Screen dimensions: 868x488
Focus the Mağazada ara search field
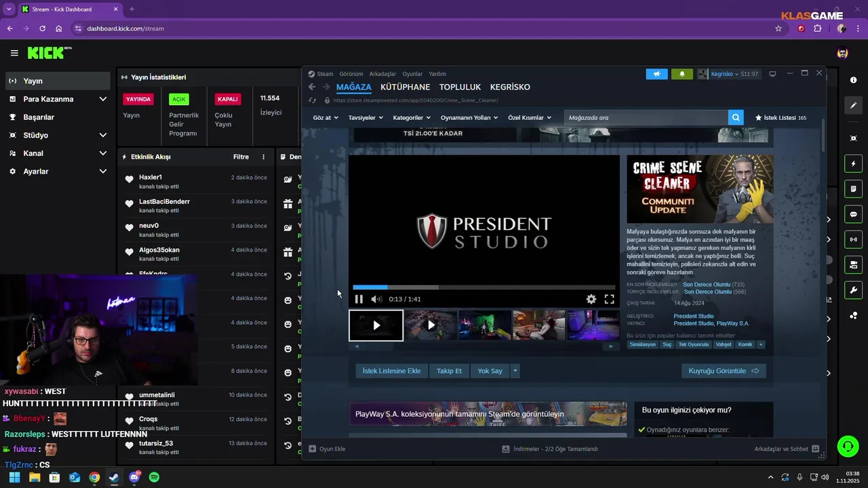point(646,117)
